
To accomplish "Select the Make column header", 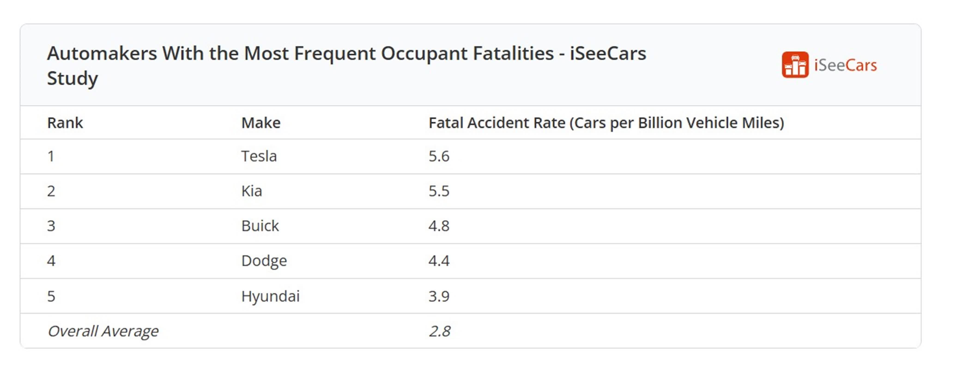I will [261, 123].
